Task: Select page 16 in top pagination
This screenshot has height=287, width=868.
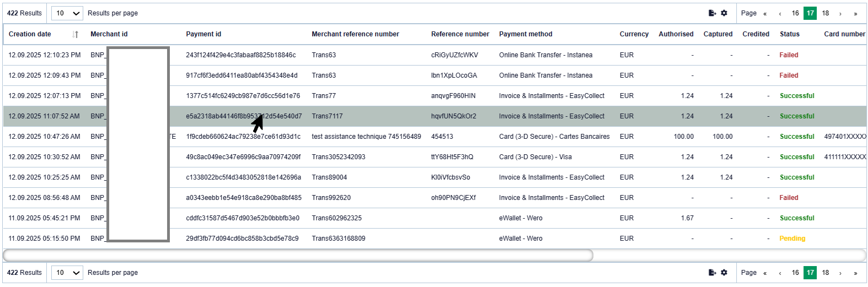Action: 795,13
